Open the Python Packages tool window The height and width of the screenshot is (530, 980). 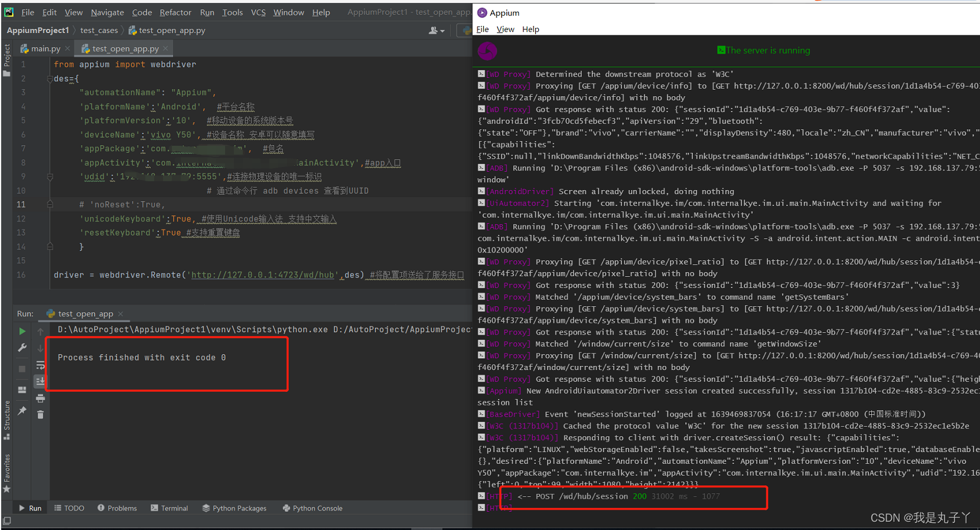click(x=234, y=508)
